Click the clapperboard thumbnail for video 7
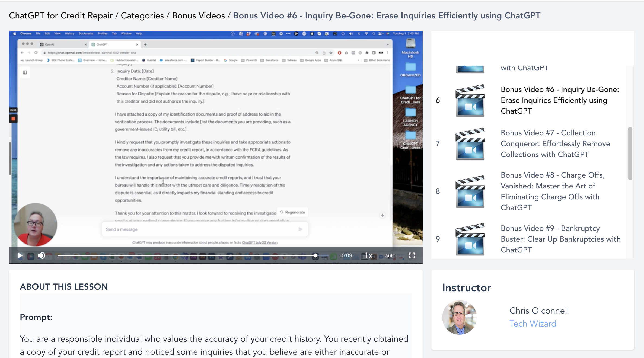 tap(470, 144)
